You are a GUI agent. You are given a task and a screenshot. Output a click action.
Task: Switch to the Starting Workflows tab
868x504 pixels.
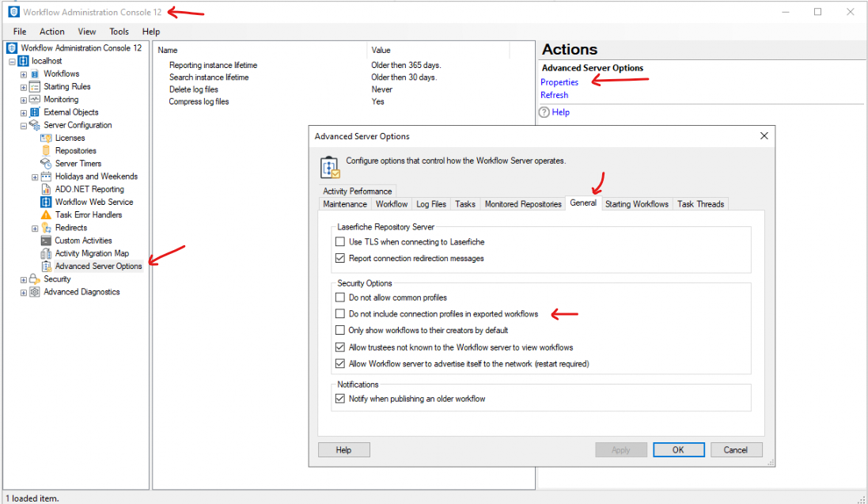[637, 204]
